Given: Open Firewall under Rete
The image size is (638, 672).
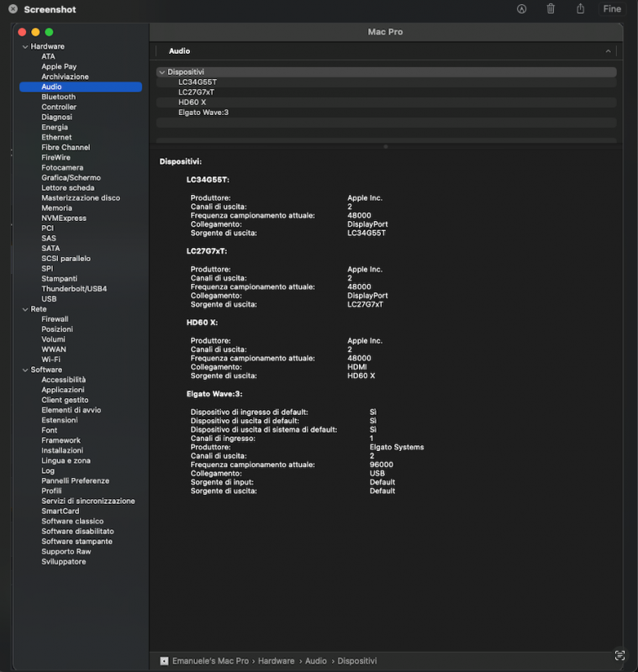Looking at the screenshot, I should pos(55,319).
